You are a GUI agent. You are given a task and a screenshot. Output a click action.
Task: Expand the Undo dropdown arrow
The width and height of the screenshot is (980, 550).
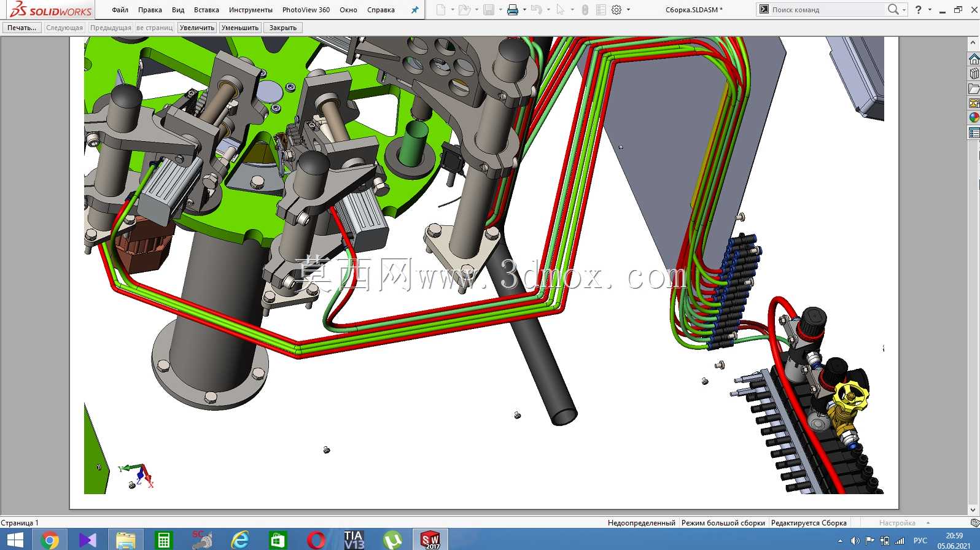pyautogui.click(x=548, y=10)
